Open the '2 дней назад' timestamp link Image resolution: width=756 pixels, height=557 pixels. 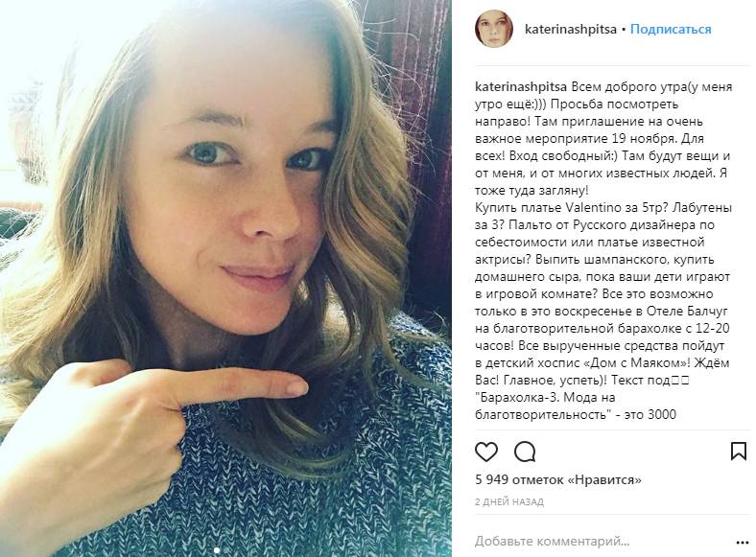509,502
